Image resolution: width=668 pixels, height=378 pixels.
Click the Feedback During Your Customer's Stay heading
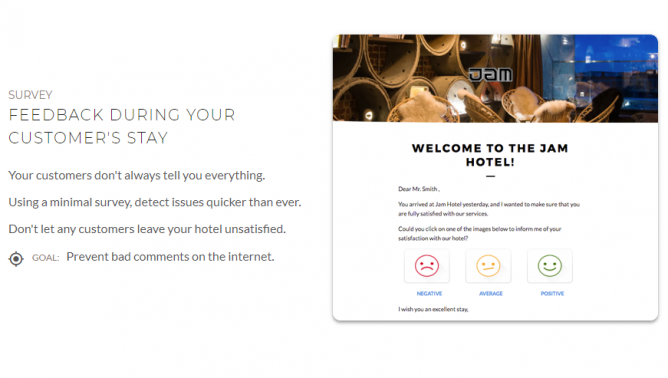[x=122, y=127]
